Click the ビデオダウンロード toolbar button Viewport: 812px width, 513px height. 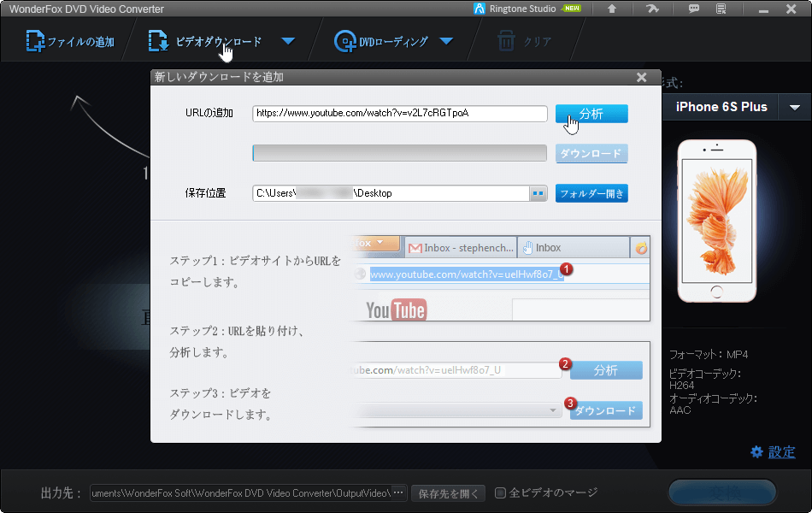(205, 41)
